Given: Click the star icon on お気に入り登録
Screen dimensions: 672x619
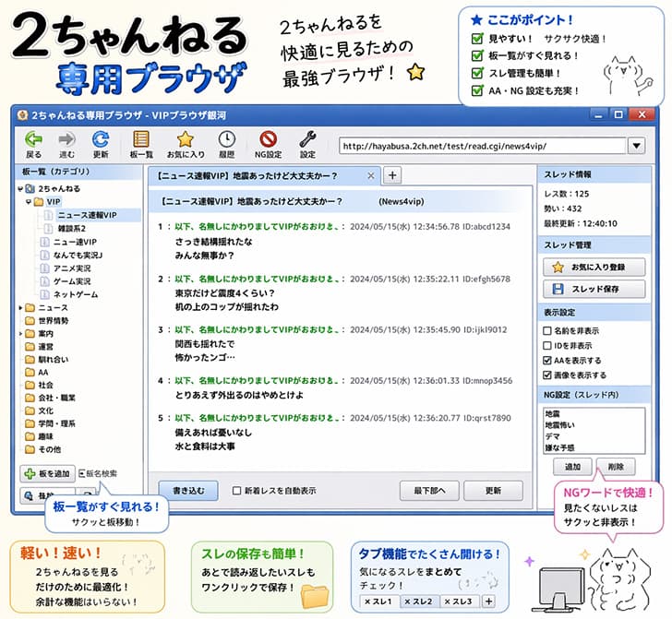Looking at the screenshot, I should pos(558,268).
